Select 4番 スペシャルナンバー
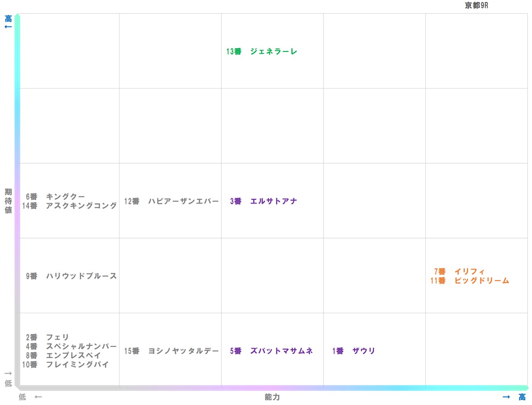Screen dimensions: 532x405 [70, 346]
